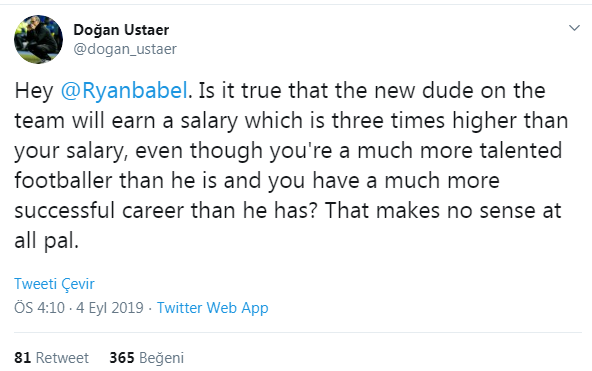Click the ÖS 4:10 time text
592x371 pixels.
click(39, 308)
